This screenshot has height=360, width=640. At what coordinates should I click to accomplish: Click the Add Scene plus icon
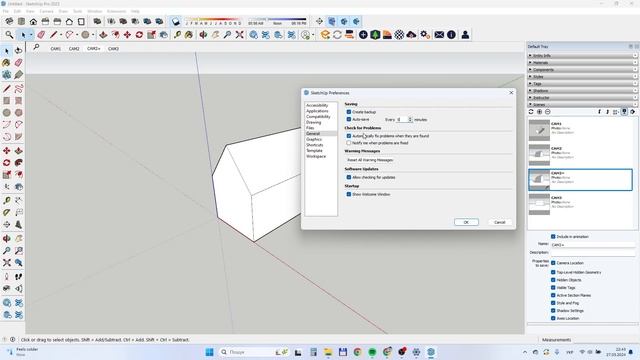pos(539,112)
